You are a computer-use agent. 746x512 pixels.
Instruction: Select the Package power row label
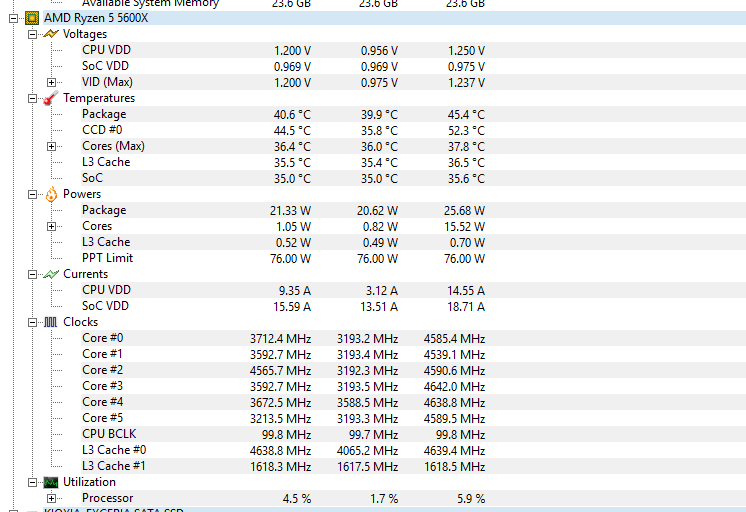pos(104,210)
